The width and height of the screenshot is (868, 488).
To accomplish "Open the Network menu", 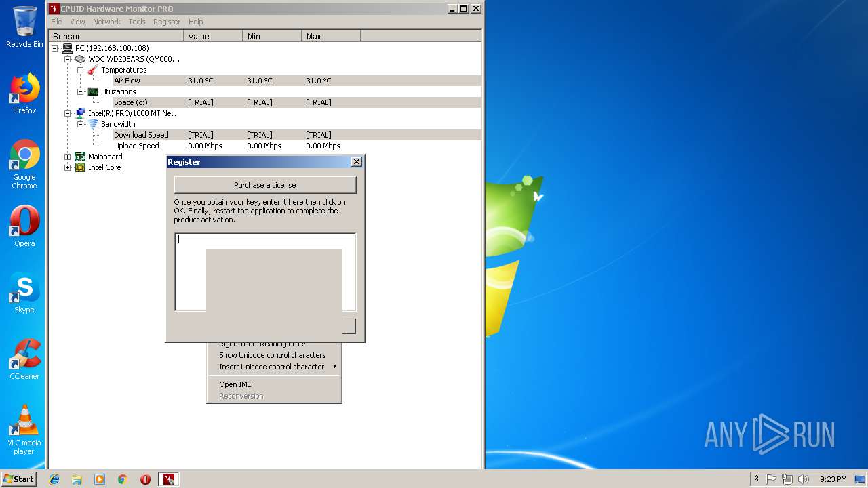I will pos(106,22).
